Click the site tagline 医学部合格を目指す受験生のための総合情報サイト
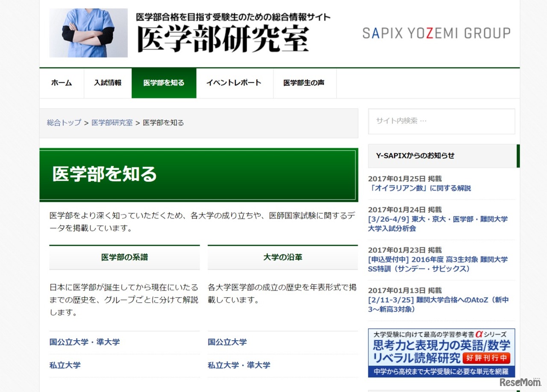Viewport: 547px width, 392px height. point(233,17)
